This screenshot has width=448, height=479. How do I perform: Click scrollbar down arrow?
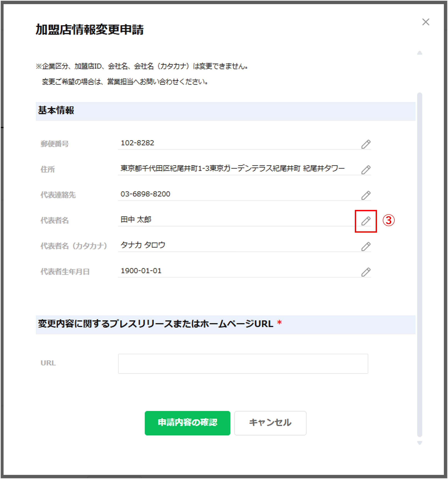(x=420, y=443)
